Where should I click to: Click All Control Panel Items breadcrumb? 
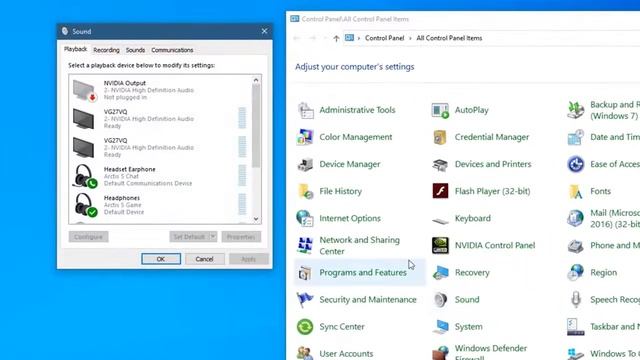coord(449,38)
